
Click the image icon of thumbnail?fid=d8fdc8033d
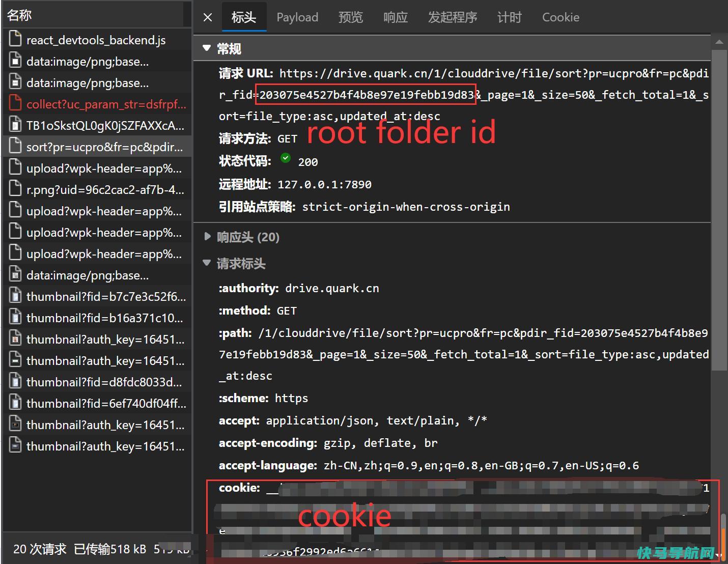[15, 382]
